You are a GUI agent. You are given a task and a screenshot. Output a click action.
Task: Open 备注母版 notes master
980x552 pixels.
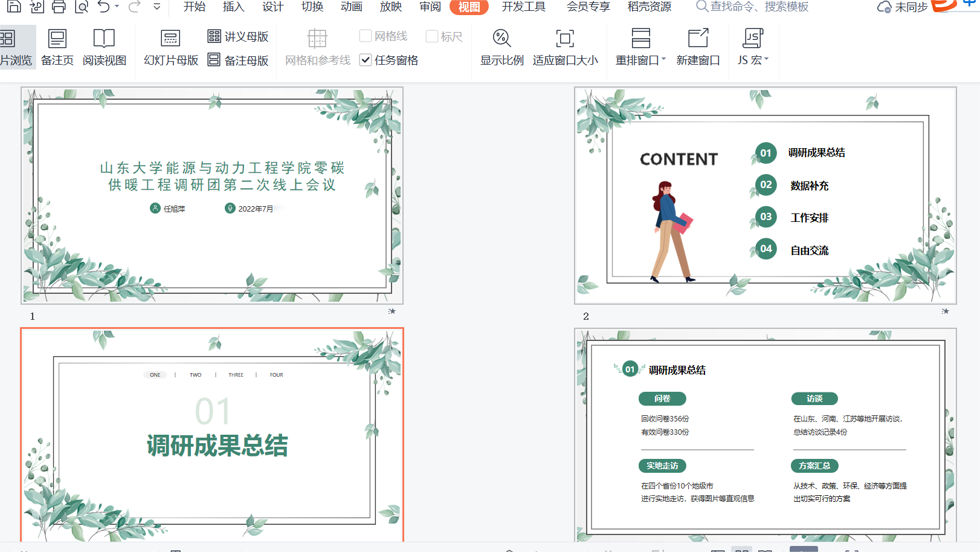click(238, 60)
